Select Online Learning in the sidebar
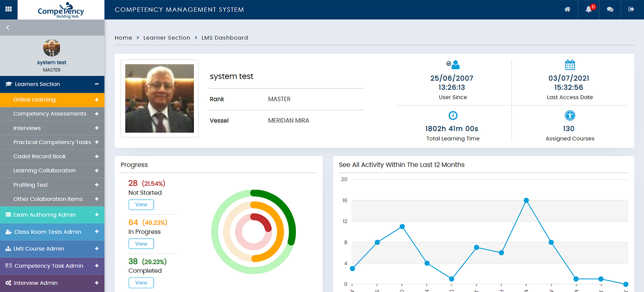The width and height of the screenshot is (644, 292). click(x=34, y=100)
